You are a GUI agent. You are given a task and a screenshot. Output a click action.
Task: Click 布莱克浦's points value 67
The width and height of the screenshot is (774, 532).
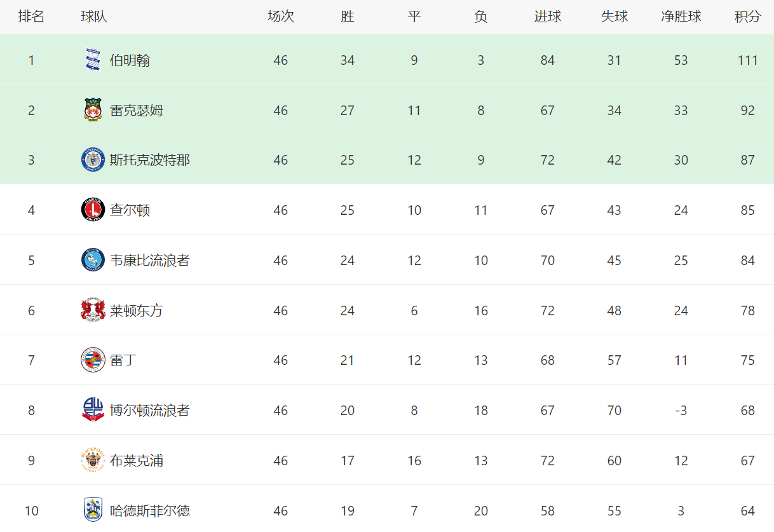click(x=747, y=461)
